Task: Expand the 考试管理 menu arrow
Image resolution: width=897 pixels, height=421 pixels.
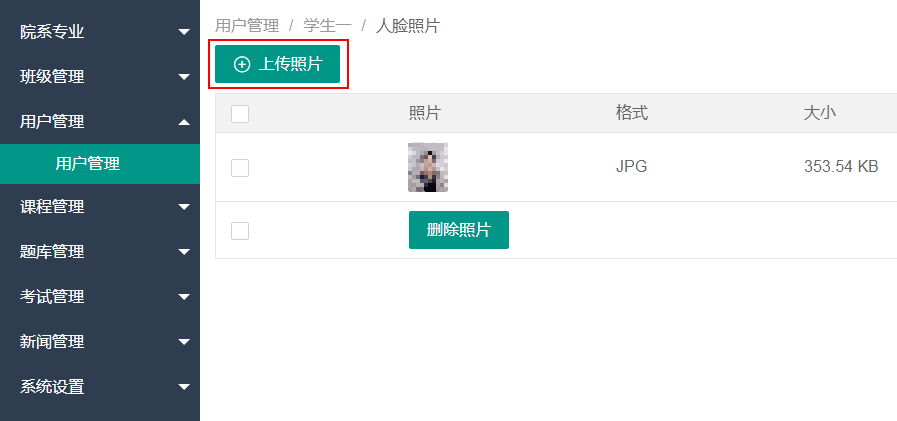Action: [184, 297]
